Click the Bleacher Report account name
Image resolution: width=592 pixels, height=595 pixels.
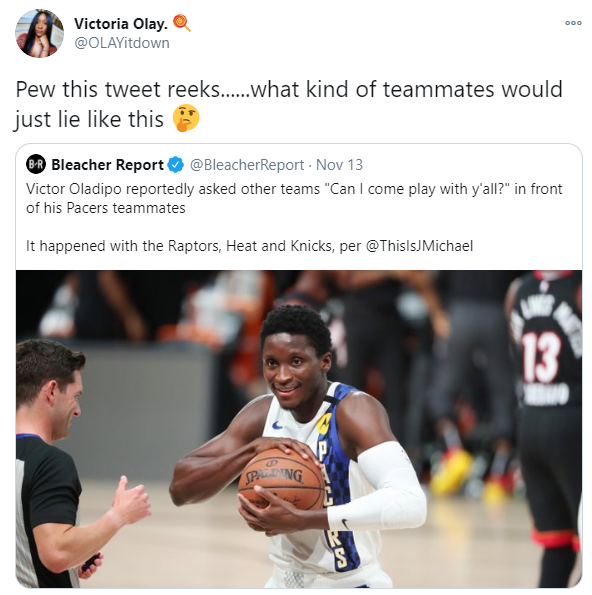click(107, 165)
